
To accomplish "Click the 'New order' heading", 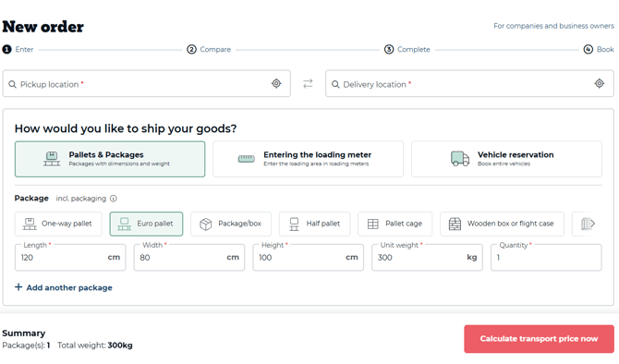I will 43,27.
